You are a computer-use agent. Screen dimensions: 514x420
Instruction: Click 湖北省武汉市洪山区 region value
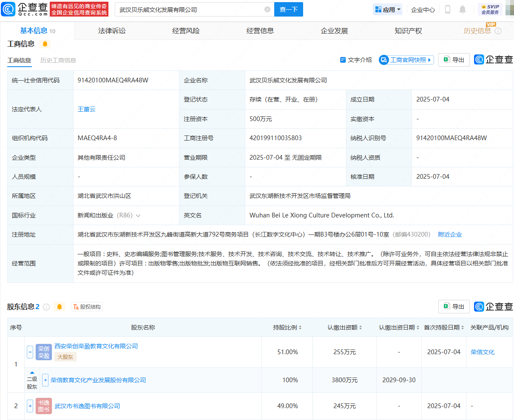104,196
